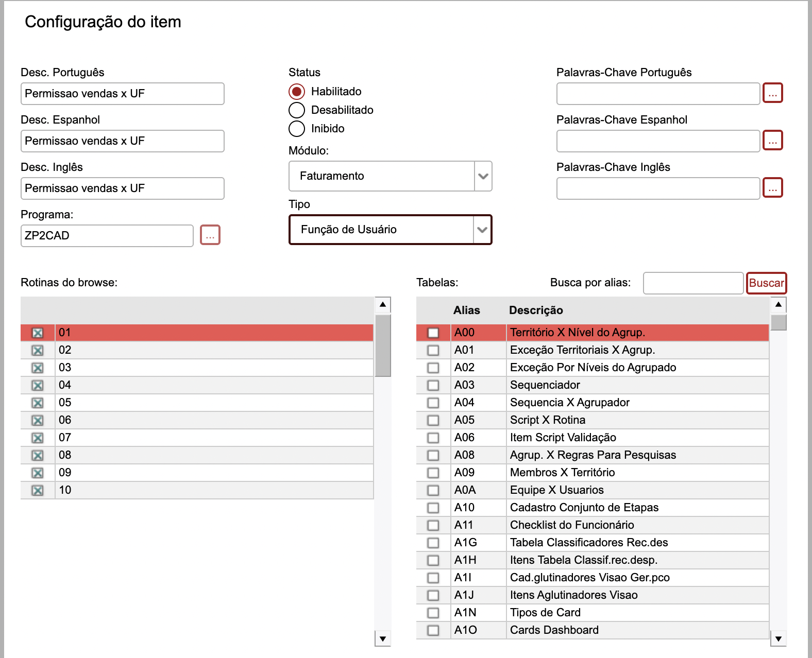Uncheck browse routine 05
Image resolution: width=812 pixels, height=658 pixels.
(x=38, y=403)
